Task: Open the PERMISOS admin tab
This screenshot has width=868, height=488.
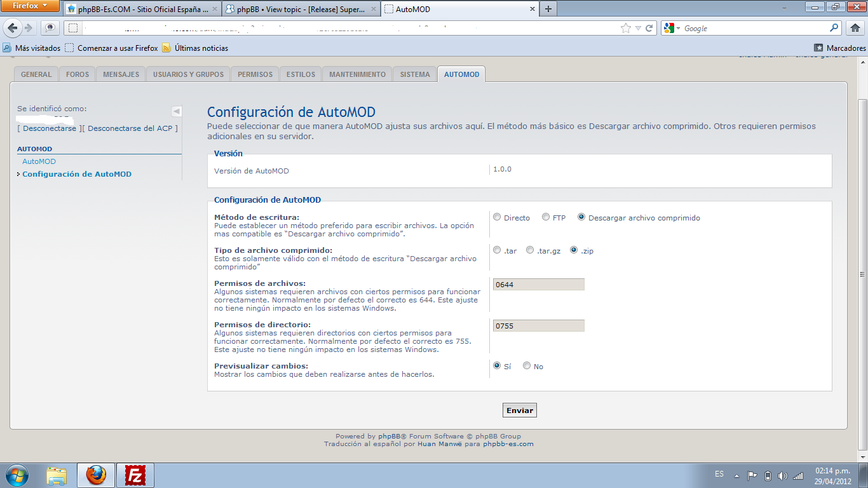Action: [255, 74]
